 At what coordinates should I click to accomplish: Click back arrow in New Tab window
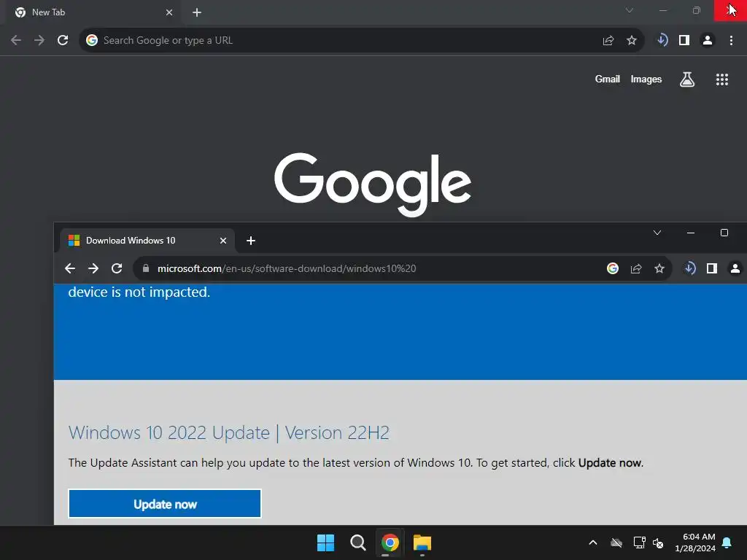click(16, 40)
